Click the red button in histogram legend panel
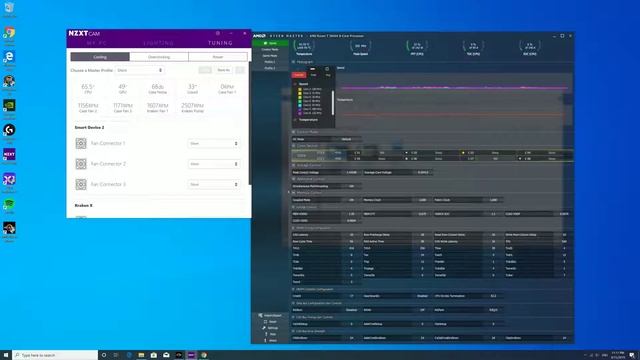 299,75
